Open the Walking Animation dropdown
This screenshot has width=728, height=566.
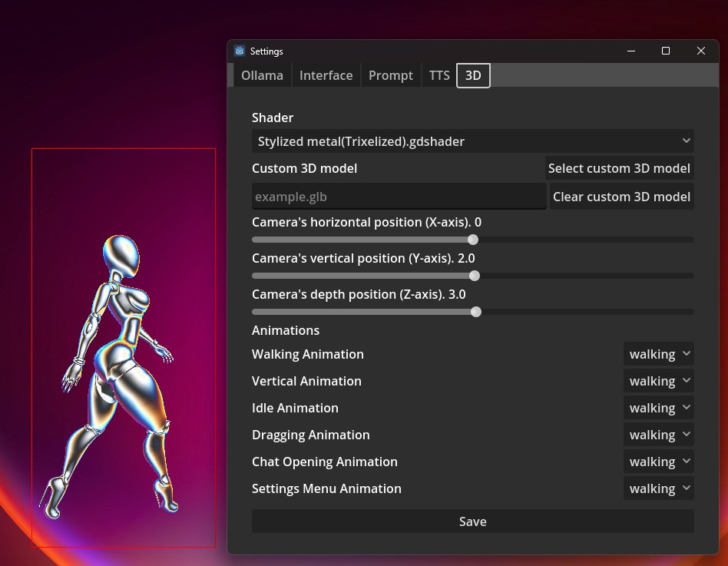pos(658,354)
